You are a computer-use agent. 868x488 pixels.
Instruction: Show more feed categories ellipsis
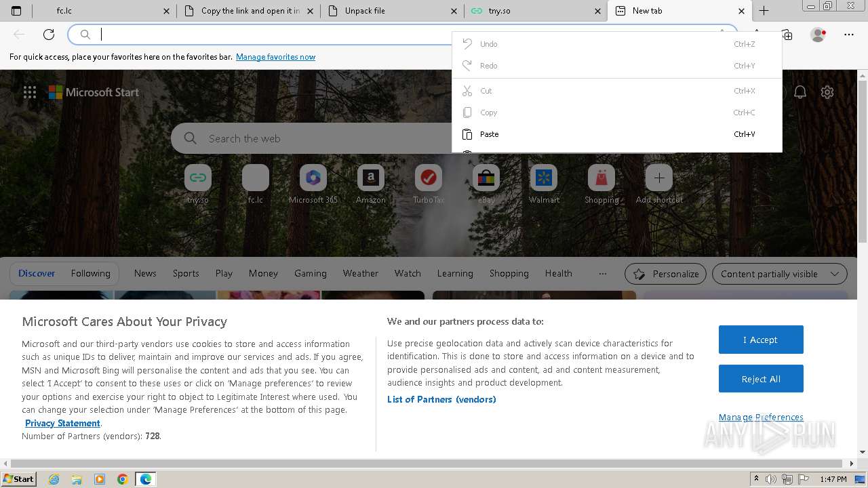603,274
